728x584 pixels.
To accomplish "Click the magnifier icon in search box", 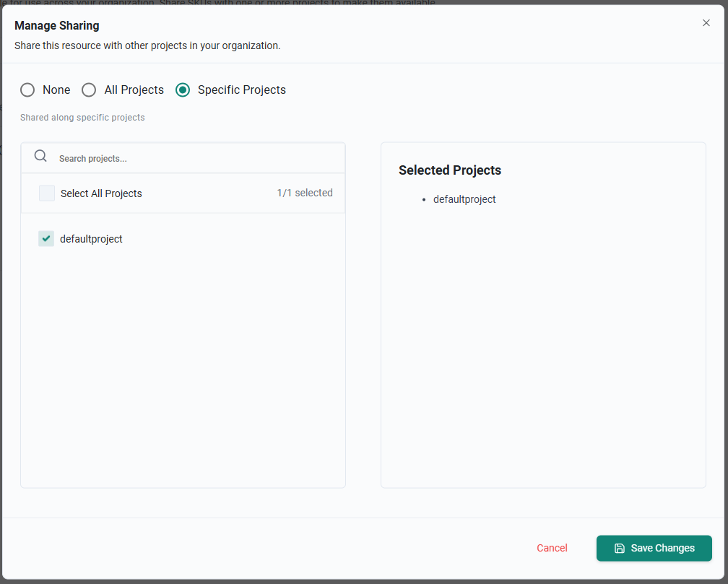I will click(x=40, y=157).
